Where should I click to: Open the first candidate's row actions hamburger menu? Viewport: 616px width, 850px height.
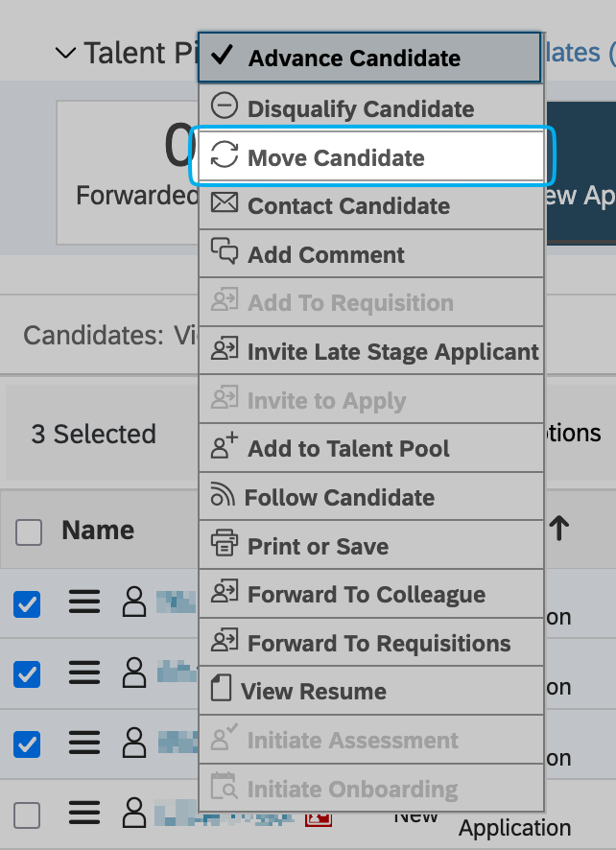[x=84, y=602]
